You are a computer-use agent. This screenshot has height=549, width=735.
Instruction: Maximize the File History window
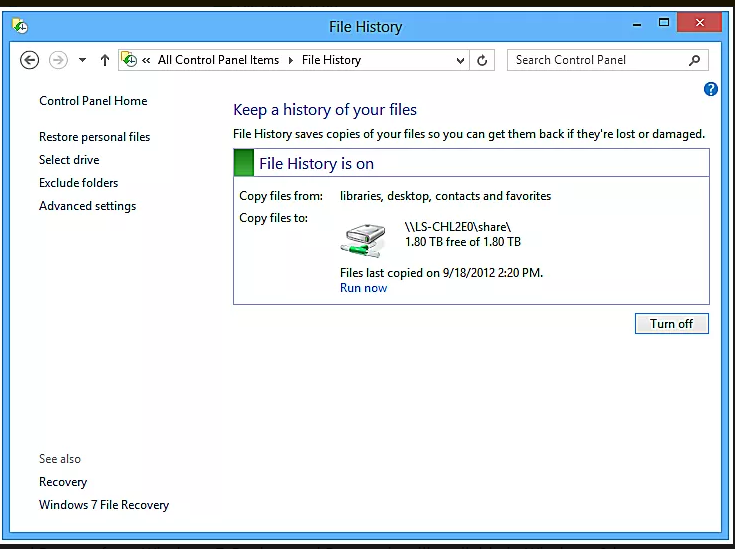click(x=664, y=23)
